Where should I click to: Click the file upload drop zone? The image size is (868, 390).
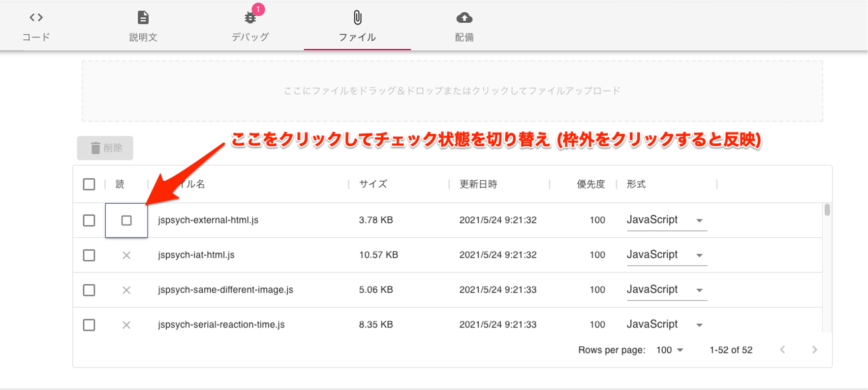click(452, 91)
